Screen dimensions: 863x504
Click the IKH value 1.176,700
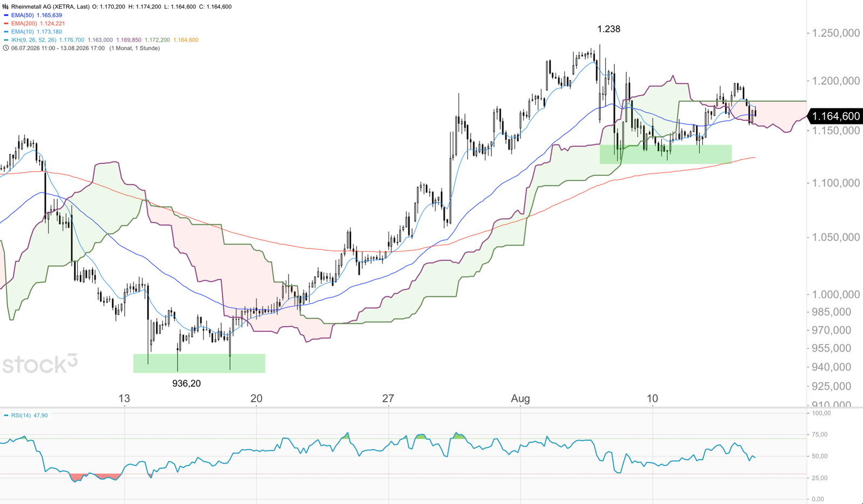coord(72,40)
